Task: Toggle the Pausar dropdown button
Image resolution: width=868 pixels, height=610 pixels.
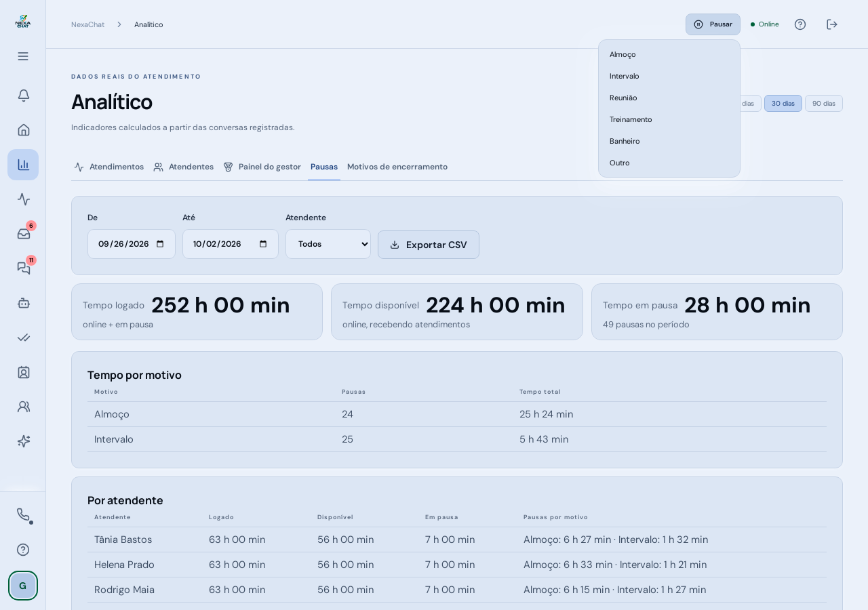Action: click(713, 24)
